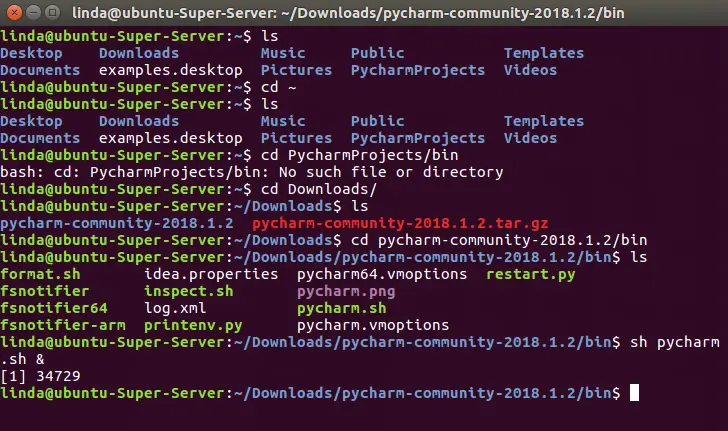Close the terminal window with the red button
728x431 pixels.
click(14, 12)
